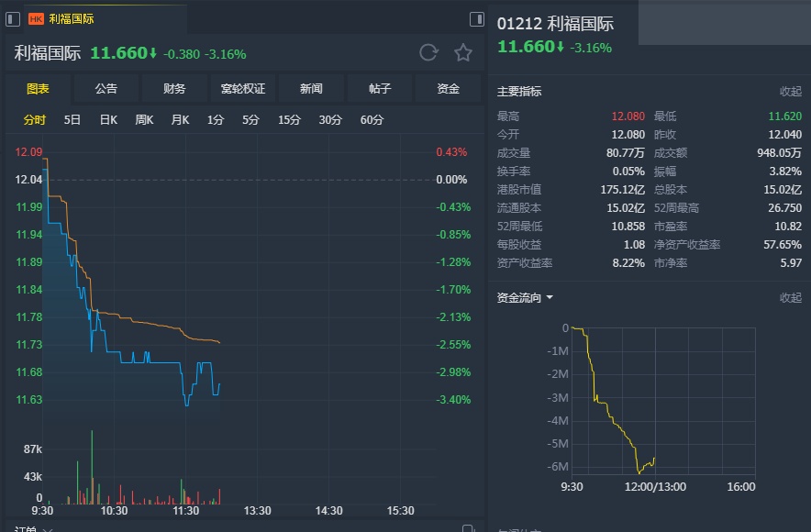Screen dimensions: 811x532
Task: Click the refresh icon beside the quote
Action: click(428, 53)
